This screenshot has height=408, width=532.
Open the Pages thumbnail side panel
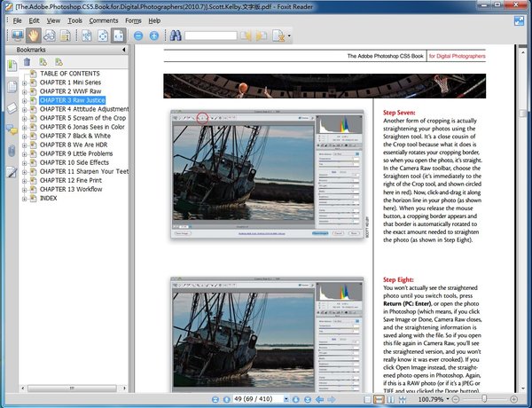[12, 86]
